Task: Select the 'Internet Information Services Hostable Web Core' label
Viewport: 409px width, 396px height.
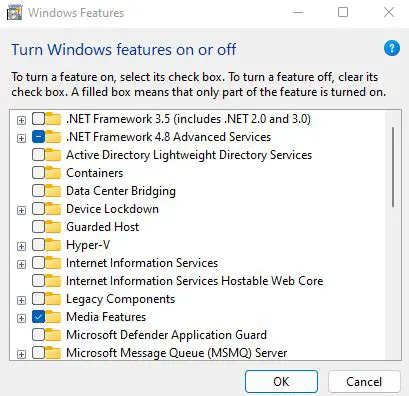Action: [195, 281]
